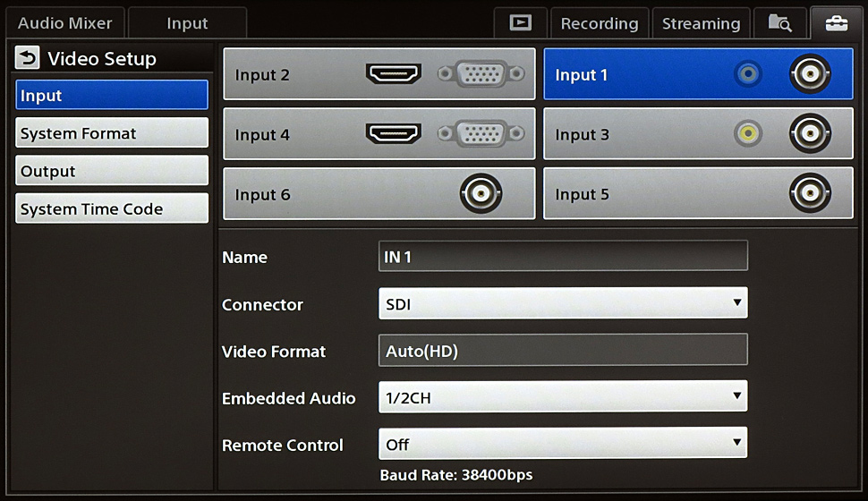Select the Input 6 BNC connector icon
The image size is (868, 501).
(481, 194)
